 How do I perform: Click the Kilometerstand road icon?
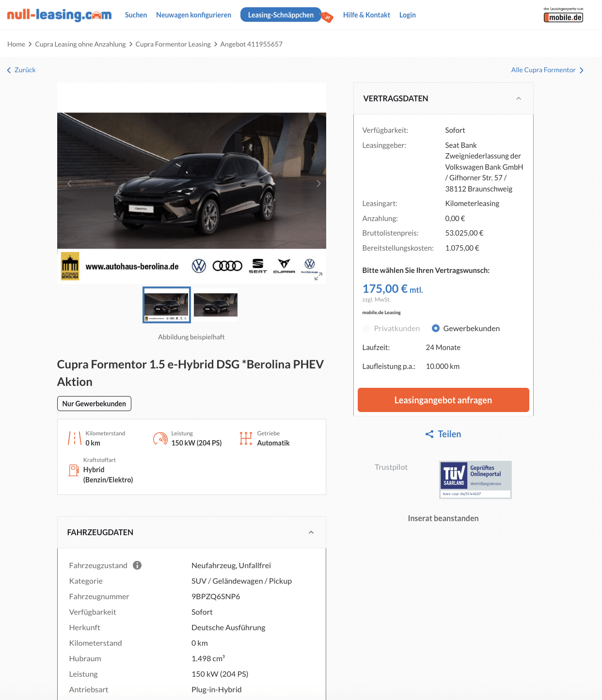click(x=75, y=438)
